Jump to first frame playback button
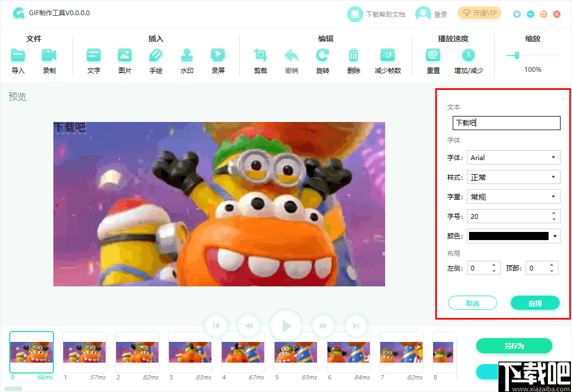This screenshot has height=392, width=572. (216, 326)
